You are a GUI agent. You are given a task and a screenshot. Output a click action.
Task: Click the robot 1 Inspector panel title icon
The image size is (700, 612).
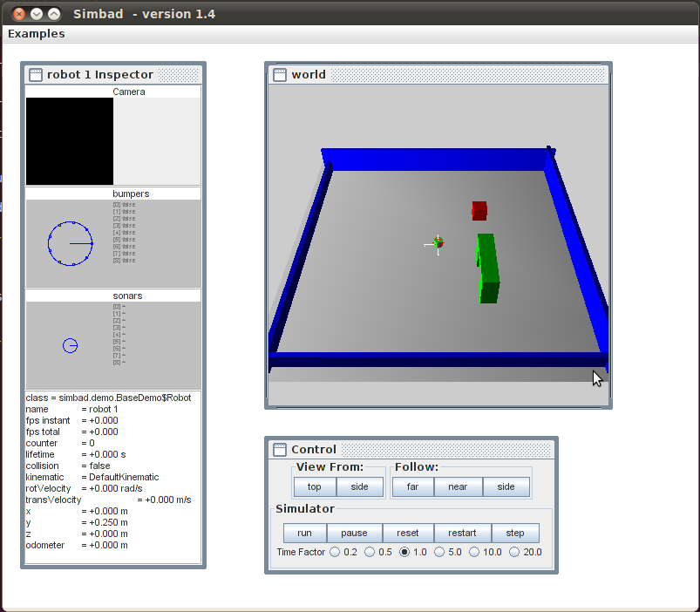pyautogui.click(x=35, y=75)
